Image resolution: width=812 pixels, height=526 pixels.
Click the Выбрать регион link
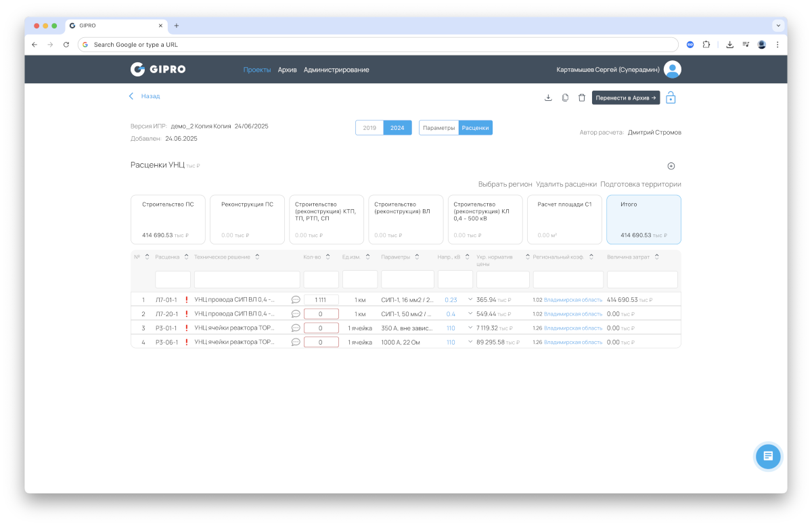click(x=505, y=184)
